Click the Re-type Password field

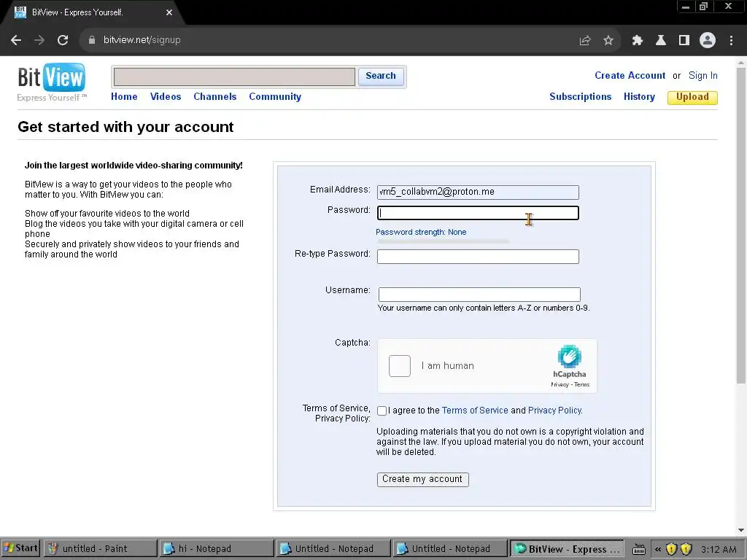tap(478, 257)
